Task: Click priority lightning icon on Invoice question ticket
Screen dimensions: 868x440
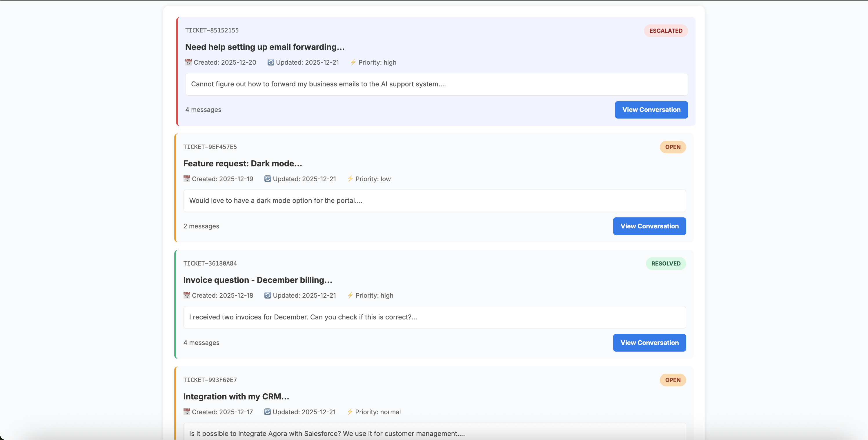Action: point(350,295)
